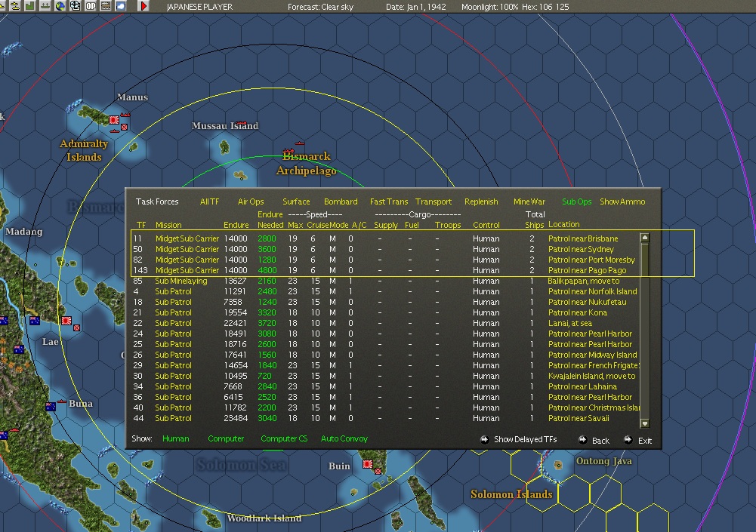The height and width of the screenshot is (532, 756).
Task: Select the Sub Ops tab
Action: point(577,201)
